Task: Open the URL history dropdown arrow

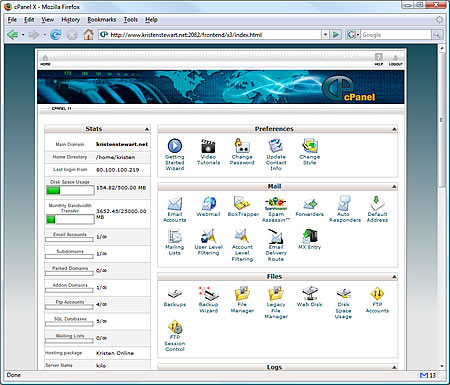Action: point(325,35)
